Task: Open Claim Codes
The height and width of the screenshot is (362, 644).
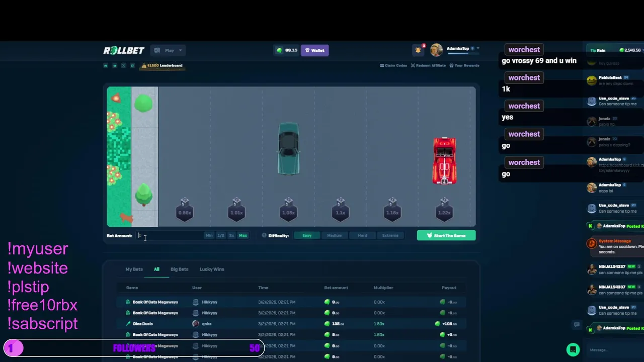Action: tap(393, 65)
